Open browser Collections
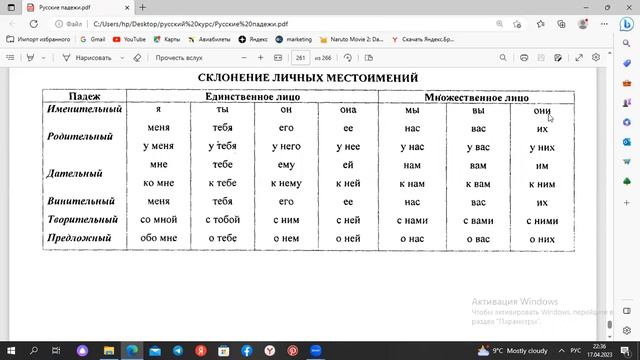This screenshot has width=640, height=360. [x=562, y=24]
